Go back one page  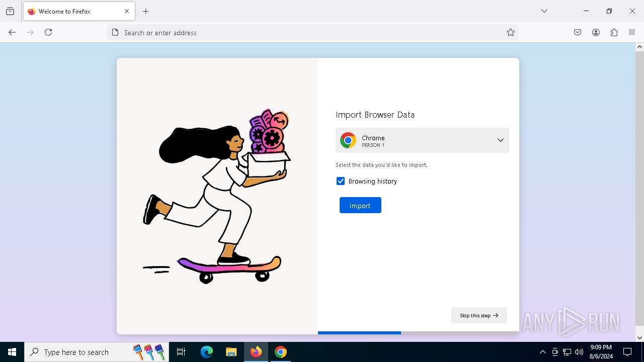pos(12,32)
